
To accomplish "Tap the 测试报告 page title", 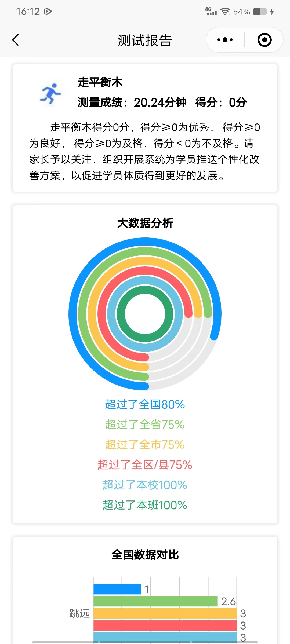I will 145,41.
